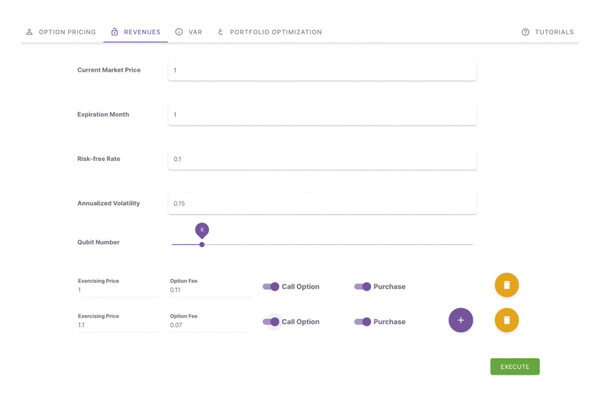This screenshot has height=397, width=600.
Task: Focus the Current Market Price field
Action: pos(322,70)
